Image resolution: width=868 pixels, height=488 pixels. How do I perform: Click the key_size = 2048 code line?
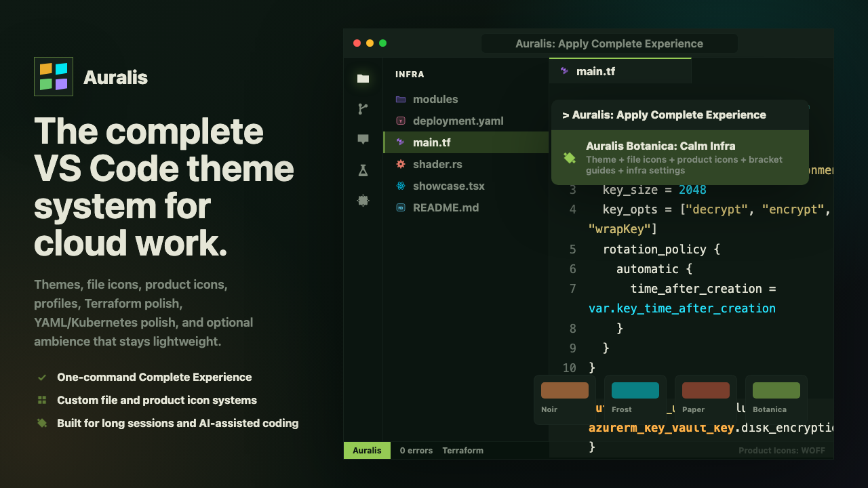[x=654, y=190]
